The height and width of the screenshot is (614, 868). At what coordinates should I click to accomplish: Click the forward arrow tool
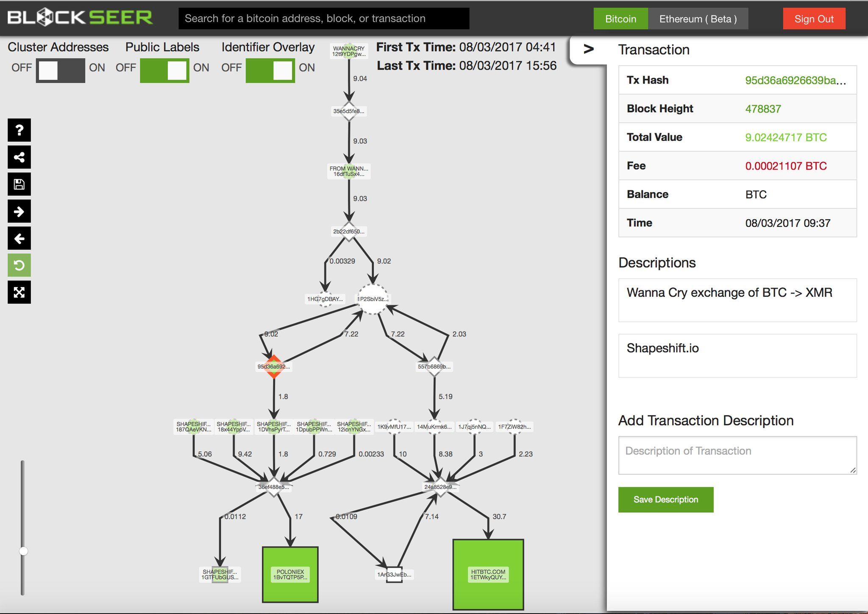pos(19,211)
